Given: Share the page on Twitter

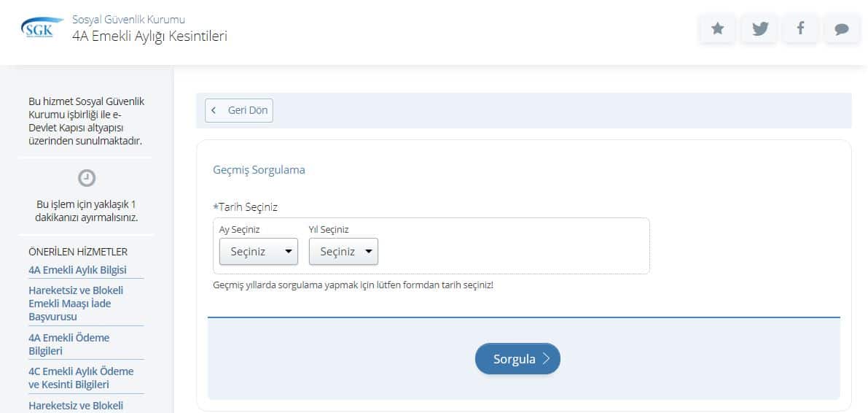Looking at the screenshot, I should click(760, 28).
